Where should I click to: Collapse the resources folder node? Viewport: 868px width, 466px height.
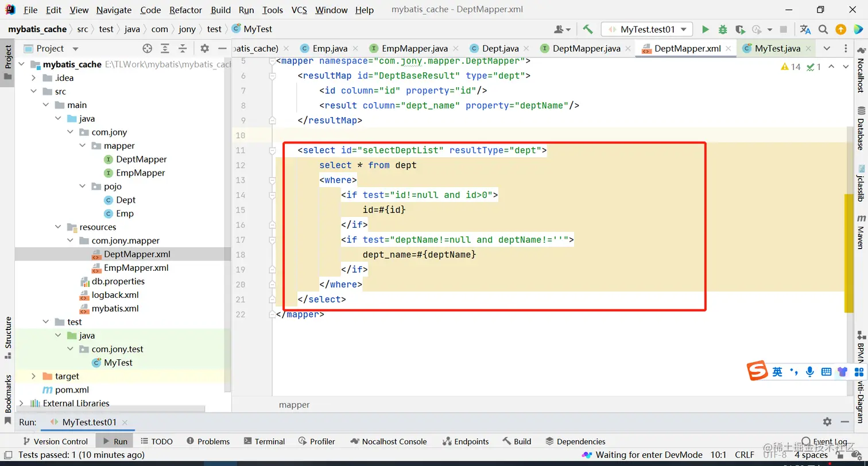tap(58, 227)
